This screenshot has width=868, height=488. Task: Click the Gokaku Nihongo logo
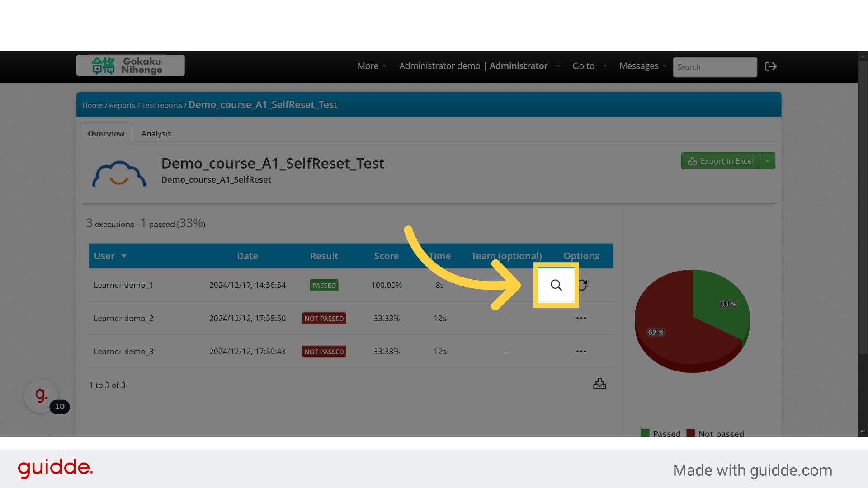pyautogui.click(x=130, y=66)
